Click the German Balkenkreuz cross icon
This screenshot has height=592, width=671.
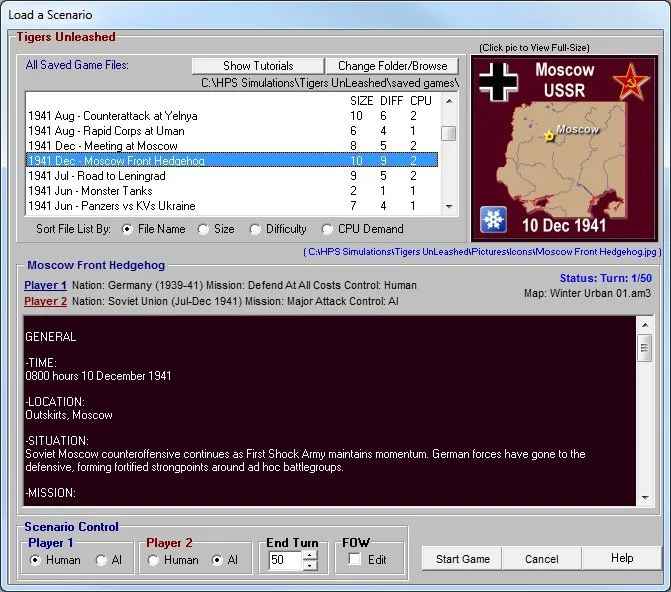(x=497, y=82)
